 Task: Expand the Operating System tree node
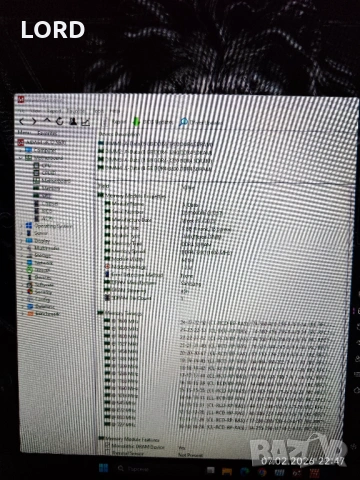[x=22, y=226]
